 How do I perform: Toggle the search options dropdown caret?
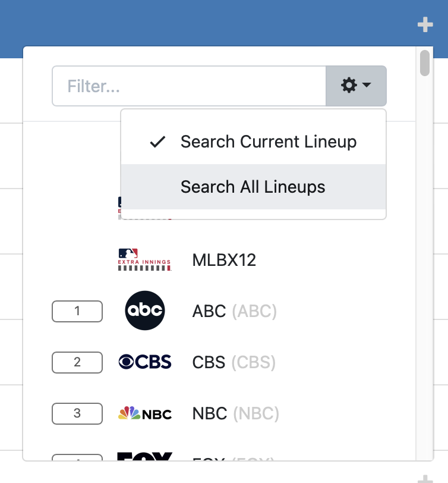coord(367,86)
